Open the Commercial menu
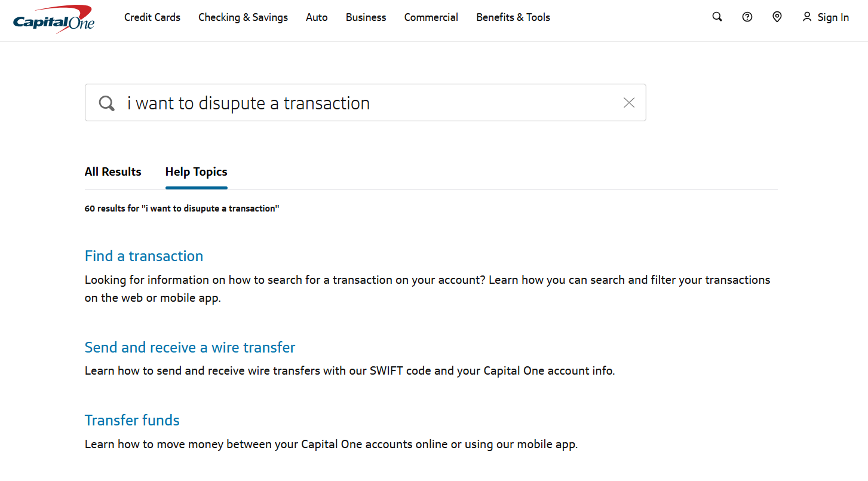 click(x=431, y=17)
